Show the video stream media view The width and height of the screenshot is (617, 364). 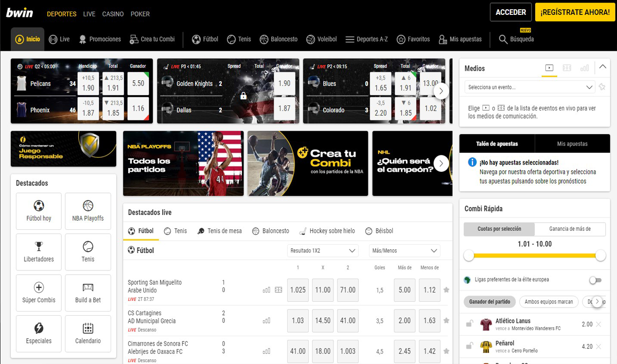tap(549, 68)
